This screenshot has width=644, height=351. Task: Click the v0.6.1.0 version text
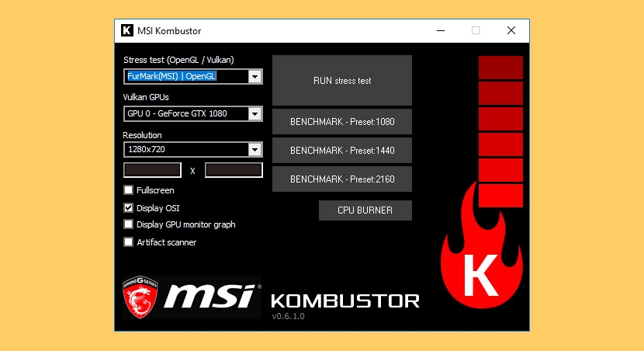click(289, 316)
